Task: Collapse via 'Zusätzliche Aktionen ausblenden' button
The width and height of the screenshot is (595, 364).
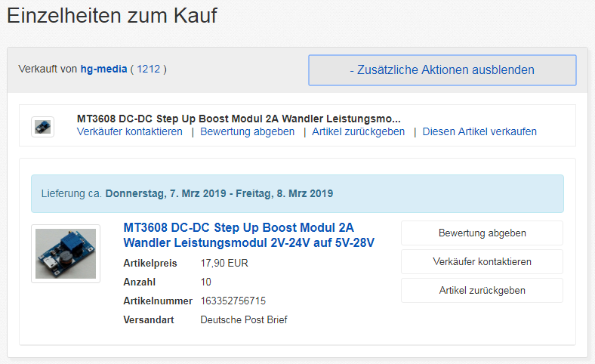Action: [x=442, y=70]
